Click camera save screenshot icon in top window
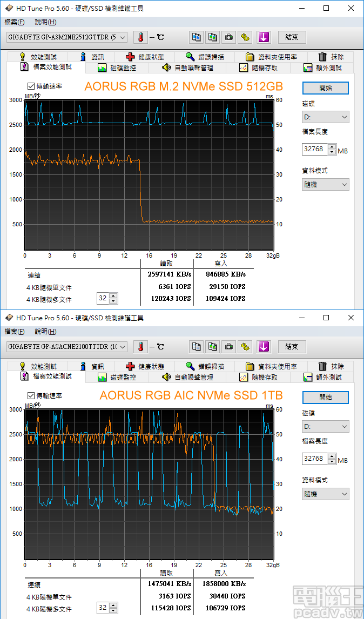Image resolution: width=364 pixels, height=619 pixels. click(x=228, y=37)
